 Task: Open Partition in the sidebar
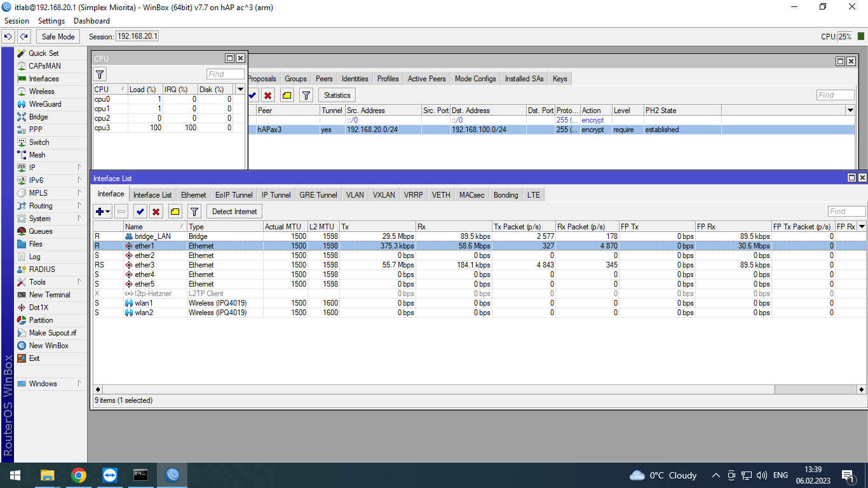click(41, 320)
